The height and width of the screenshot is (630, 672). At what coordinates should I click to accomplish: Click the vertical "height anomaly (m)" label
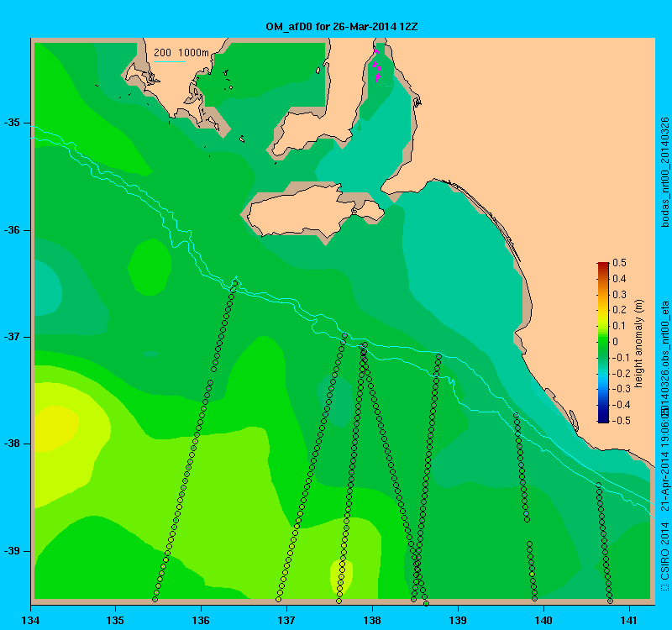pos(639,344)
